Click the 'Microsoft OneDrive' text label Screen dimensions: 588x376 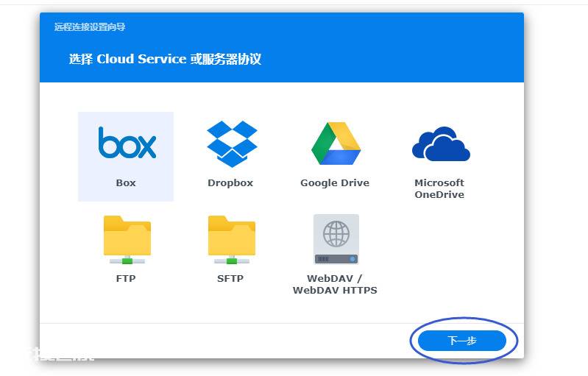point(439,188)
